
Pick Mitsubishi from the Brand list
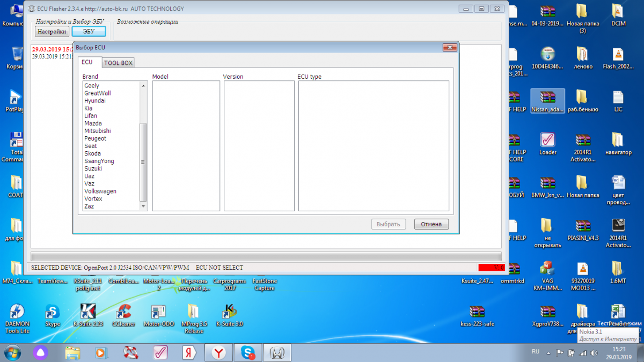point(98,131)
